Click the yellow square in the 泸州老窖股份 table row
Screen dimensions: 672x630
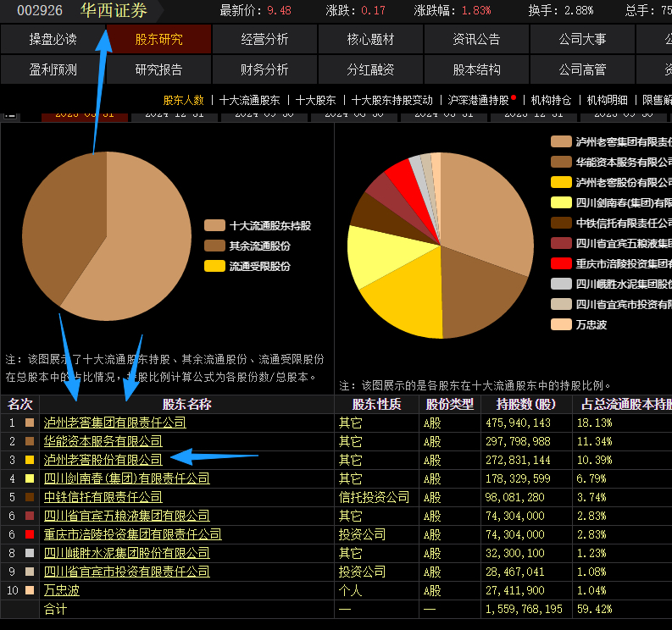(30, 460)
